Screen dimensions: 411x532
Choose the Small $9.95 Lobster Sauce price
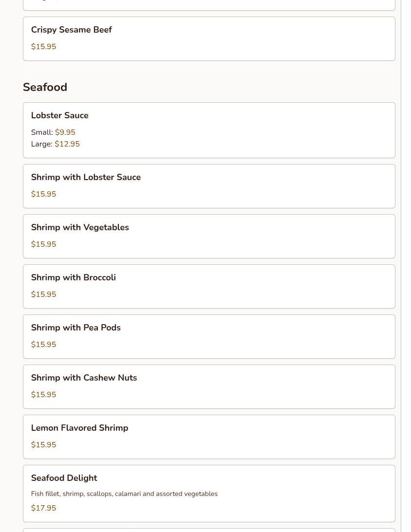[x=65, y=132]
